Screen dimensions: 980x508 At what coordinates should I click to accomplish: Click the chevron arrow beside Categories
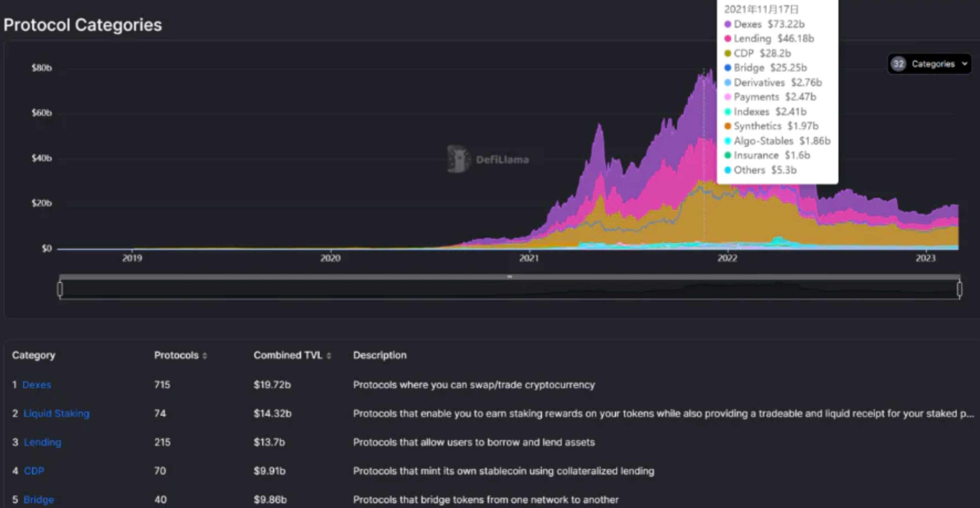[964, 64]
